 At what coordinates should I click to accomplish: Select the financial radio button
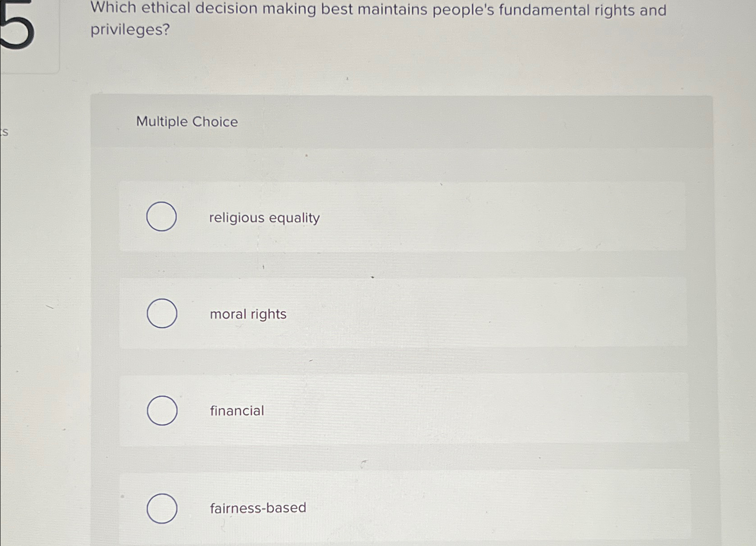pos(162,410)
